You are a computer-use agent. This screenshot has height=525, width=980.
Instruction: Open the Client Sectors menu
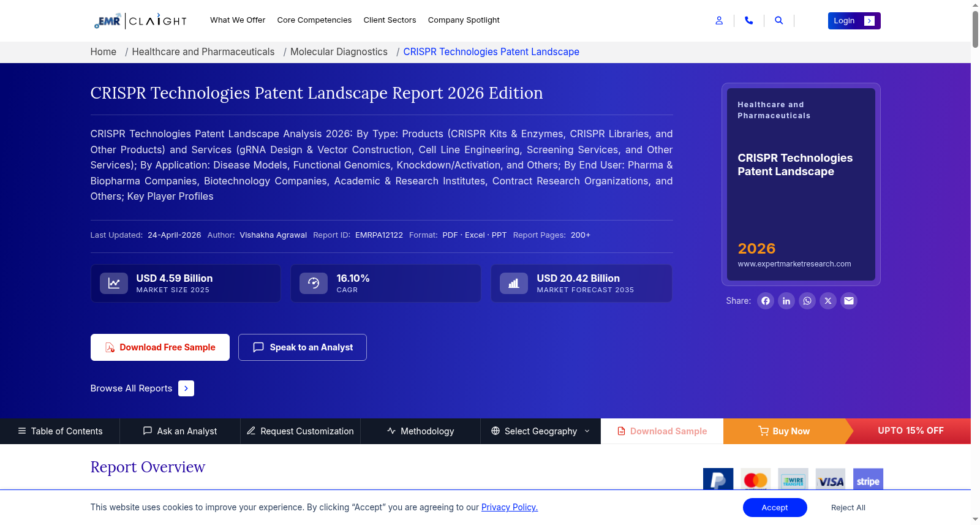(x=390, y=20)
